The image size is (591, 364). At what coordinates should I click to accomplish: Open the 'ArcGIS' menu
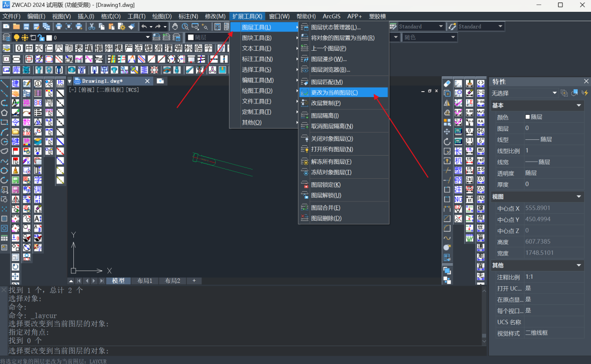click(332, 16)
